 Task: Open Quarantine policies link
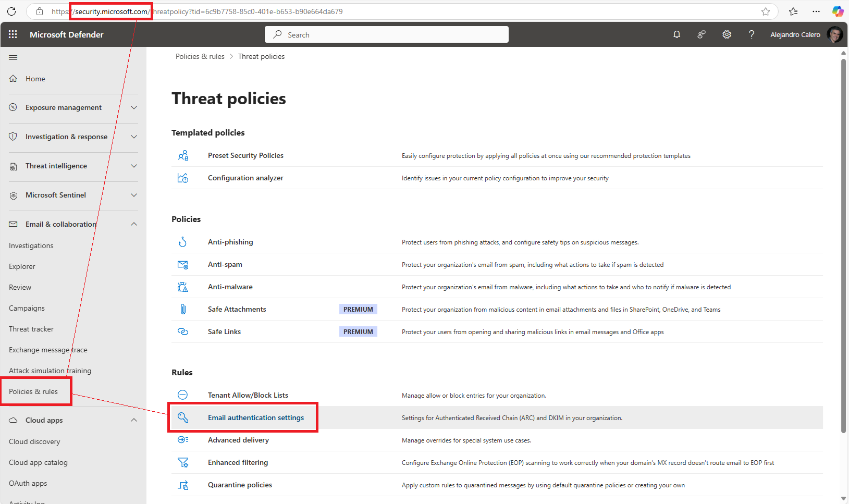pos(240,485)
